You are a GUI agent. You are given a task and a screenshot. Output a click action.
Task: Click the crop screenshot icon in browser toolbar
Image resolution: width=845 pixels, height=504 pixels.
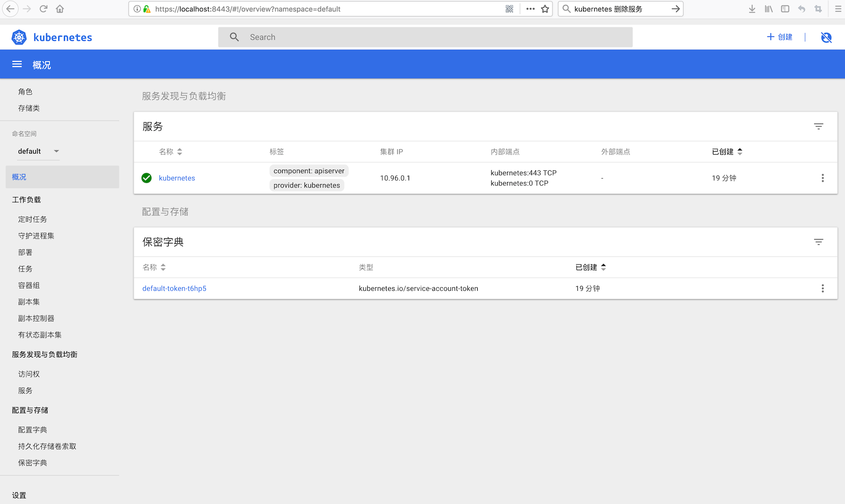818,9
